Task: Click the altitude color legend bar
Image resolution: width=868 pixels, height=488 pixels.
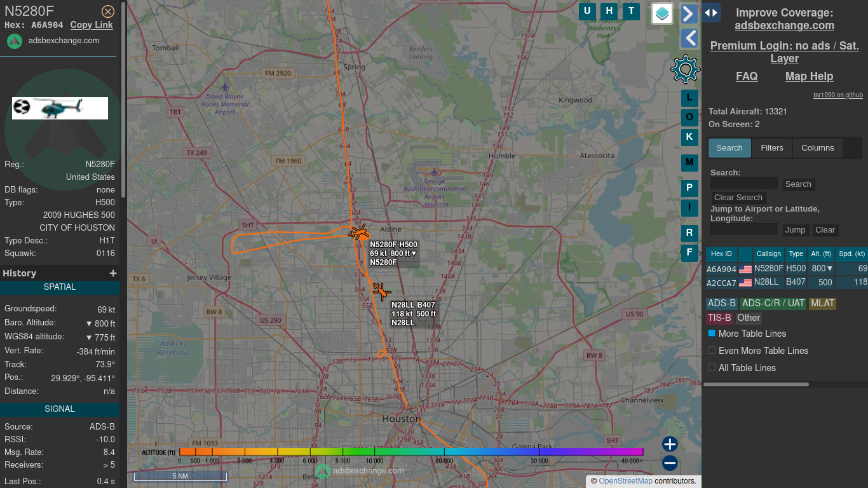Action: (411, 452)
